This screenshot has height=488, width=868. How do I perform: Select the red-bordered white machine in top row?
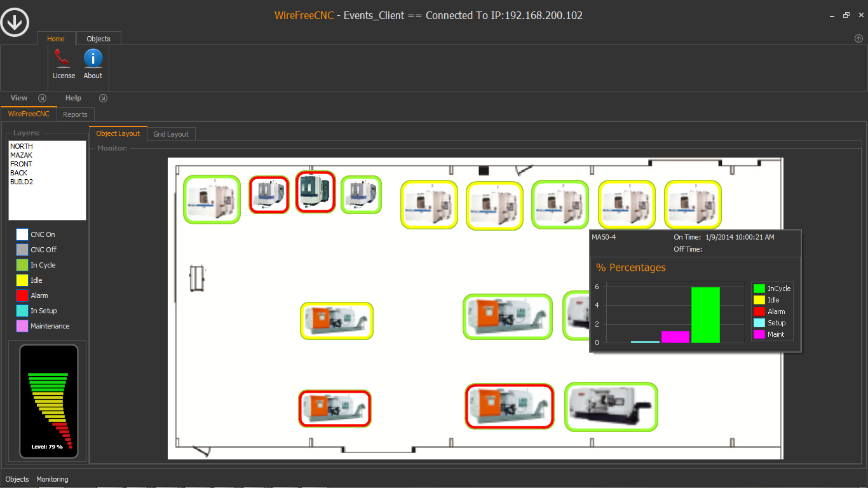pyautogui.click(x=269, y=194)
